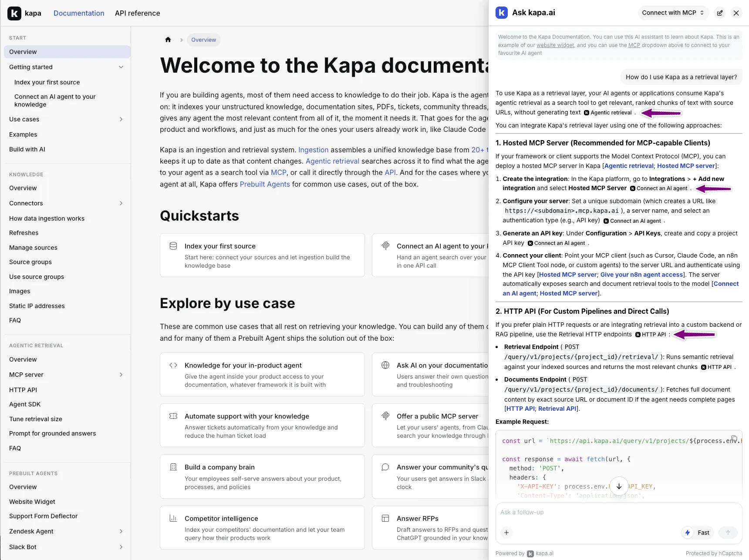Click kapa.ai link in Powered by footer
The height and width of the screenshot is (560, 749).
[540, 553]
